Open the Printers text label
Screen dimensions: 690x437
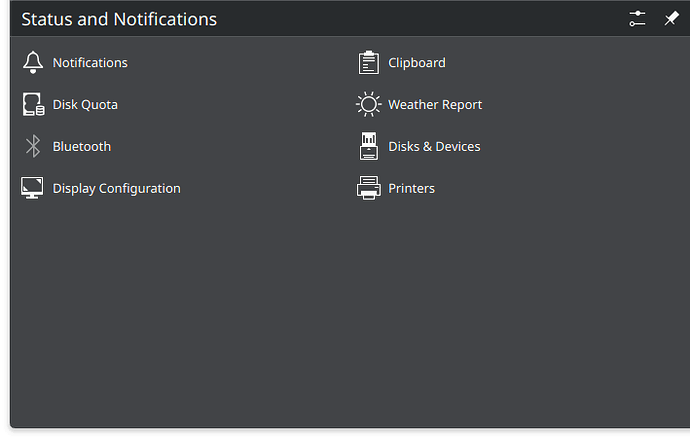pos(411,188)
